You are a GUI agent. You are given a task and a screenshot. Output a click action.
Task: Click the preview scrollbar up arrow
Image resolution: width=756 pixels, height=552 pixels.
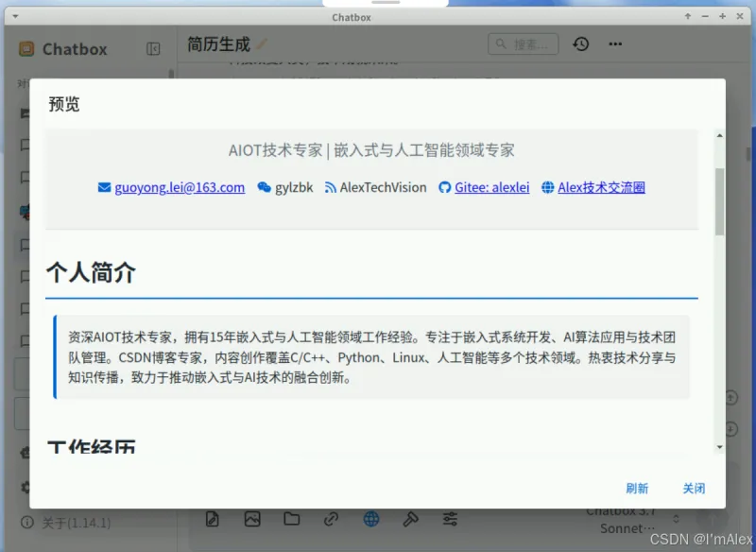tap(719, 136)
